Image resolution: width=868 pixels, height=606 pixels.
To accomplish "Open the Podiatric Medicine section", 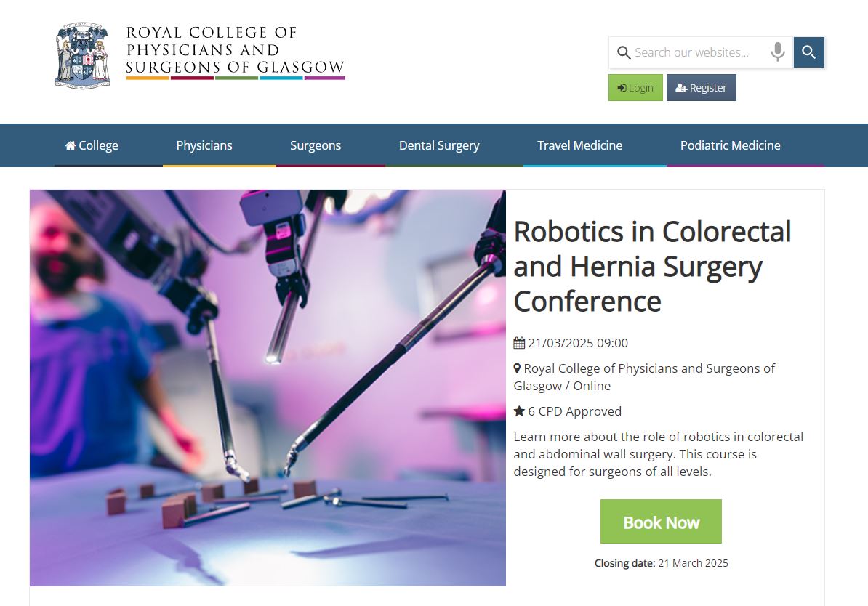I will point(730,145).
